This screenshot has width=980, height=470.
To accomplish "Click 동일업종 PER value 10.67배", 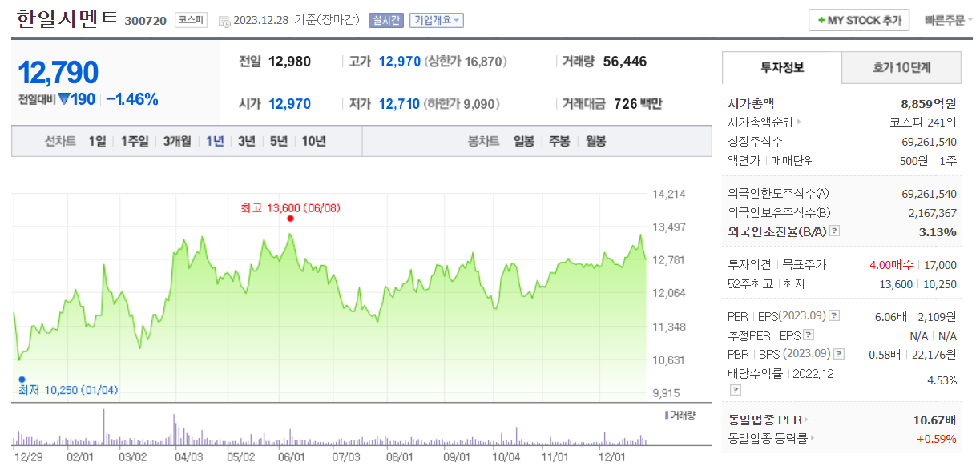I will pyautogui.click(x=934, y=420).
